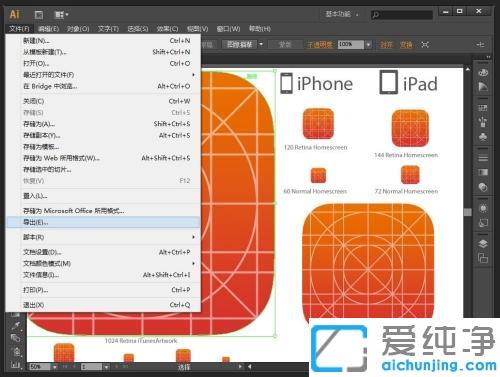
Task: Open the Layers panel icon
Action: click(483, 244)
